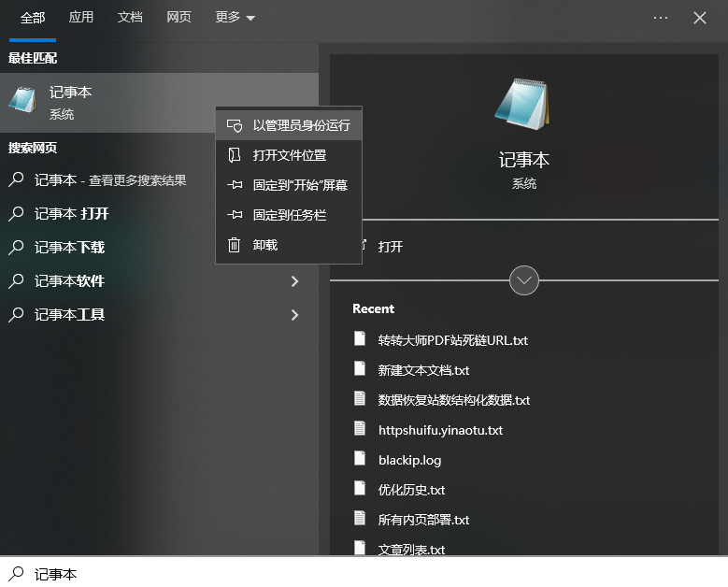Choose 打开文件位置 in context menu
The image size is (728, 587).
click(289, 155)
